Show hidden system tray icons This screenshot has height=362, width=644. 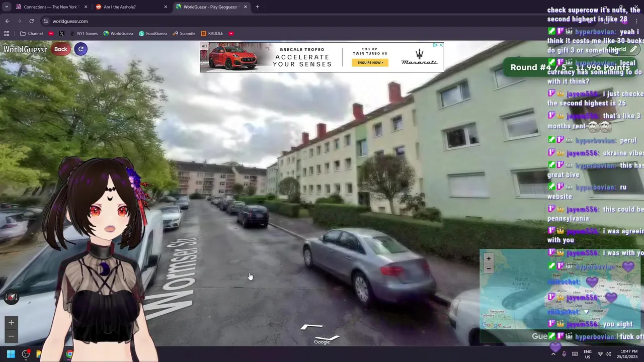(553, 354)
